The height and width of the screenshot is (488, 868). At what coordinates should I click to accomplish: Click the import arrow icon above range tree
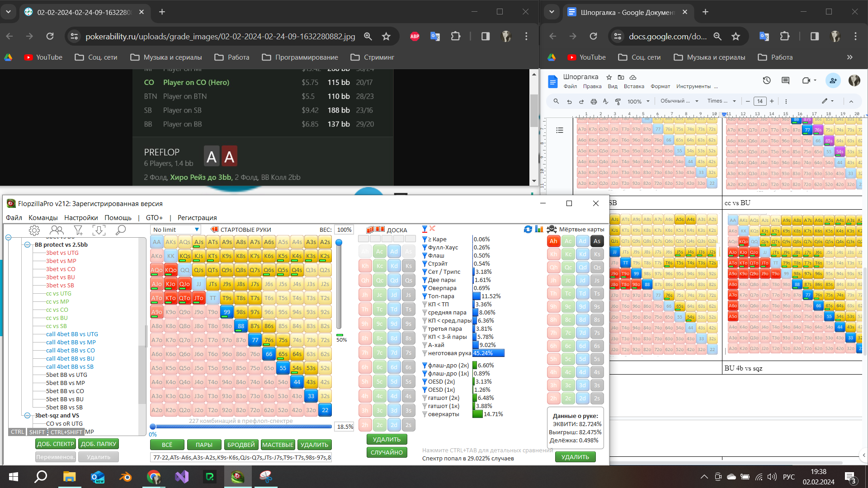click(x=99, y=230)
